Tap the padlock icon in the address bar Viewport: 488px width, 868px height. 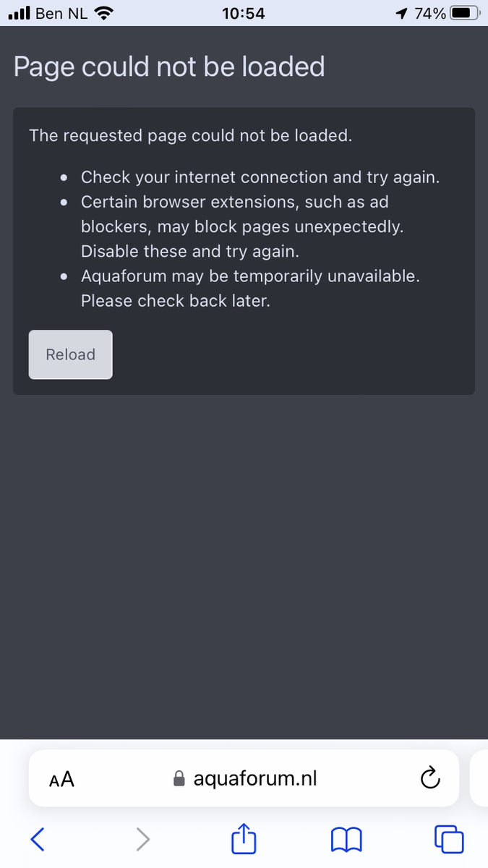(178, 778)
